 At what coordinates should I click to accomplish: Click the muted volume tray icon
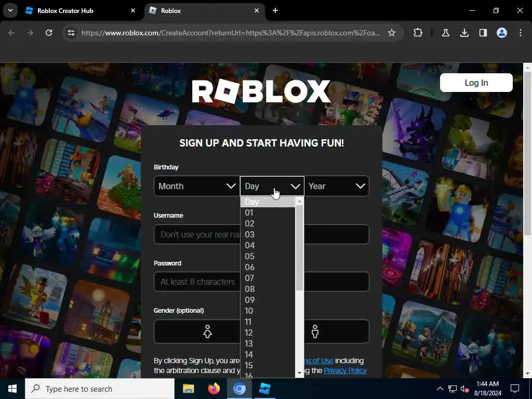pyautogui.click(x=465, y=389)
